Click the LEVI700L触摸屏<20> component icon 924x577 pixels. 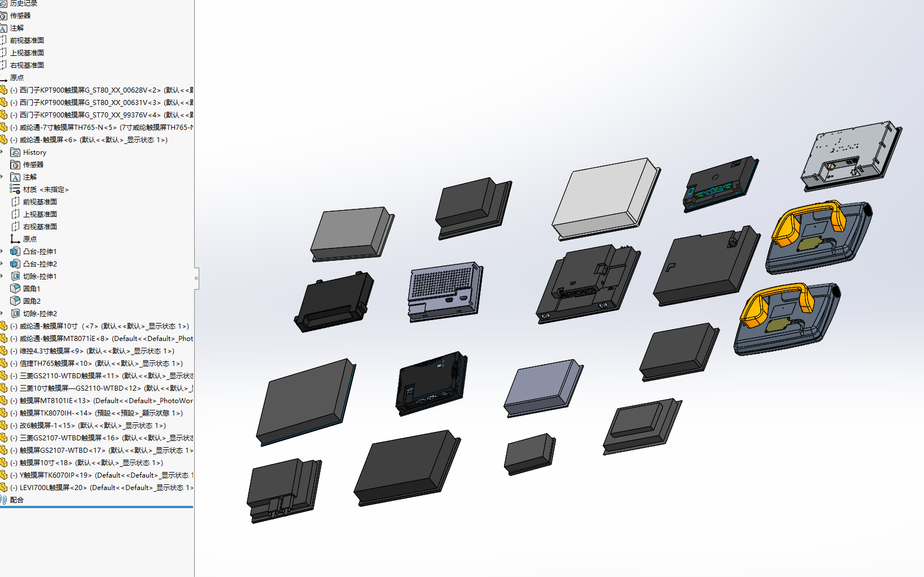pos(3,488)
